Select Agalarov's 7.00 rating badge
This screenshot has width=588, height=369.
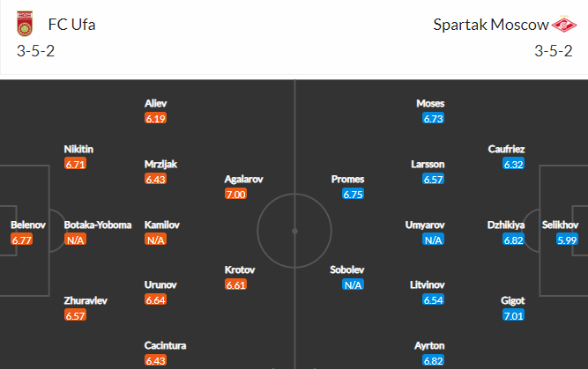click(236, 194)
